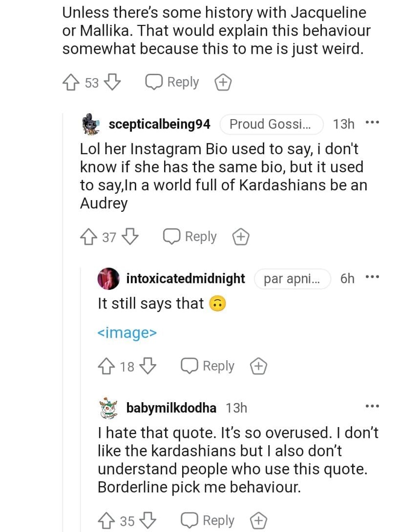This screenshot has width=399, height=532.
Task: Downvote the comment with 53 votes
Action: [113, 82]
